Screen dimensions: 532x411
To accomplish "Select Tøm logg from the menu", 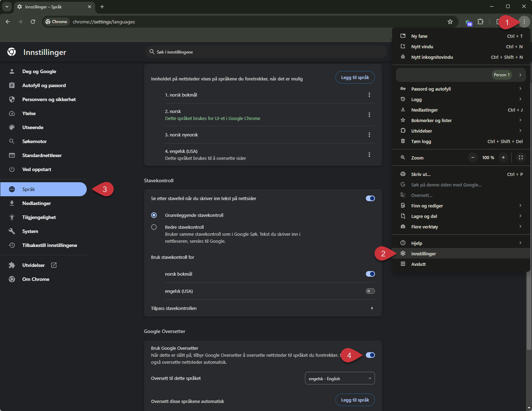I will pyautogui.click(x=461, y=141).
